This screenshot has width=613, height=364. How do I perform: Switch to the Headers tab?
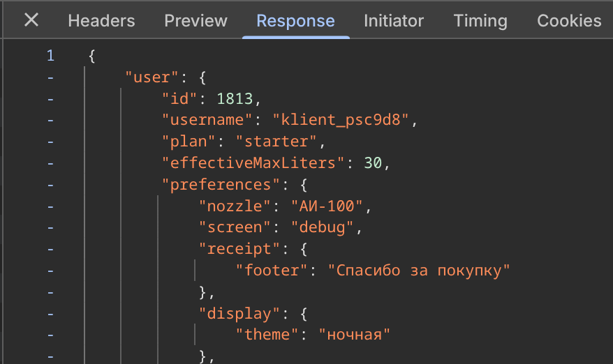(x=101, y=21)
